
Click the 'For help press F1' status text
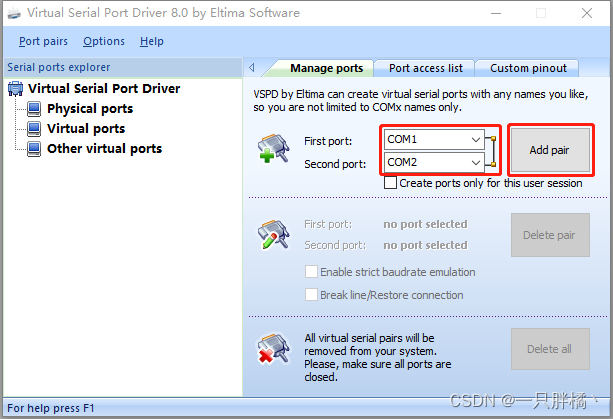[51, 408]
